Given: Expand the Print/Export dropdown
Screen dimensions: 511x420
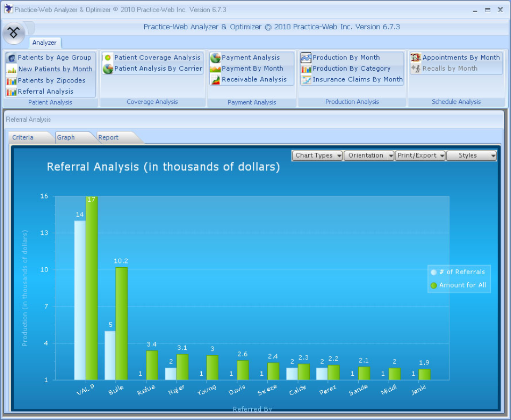Looking at the screenshot, I should [x=421, y=155].
